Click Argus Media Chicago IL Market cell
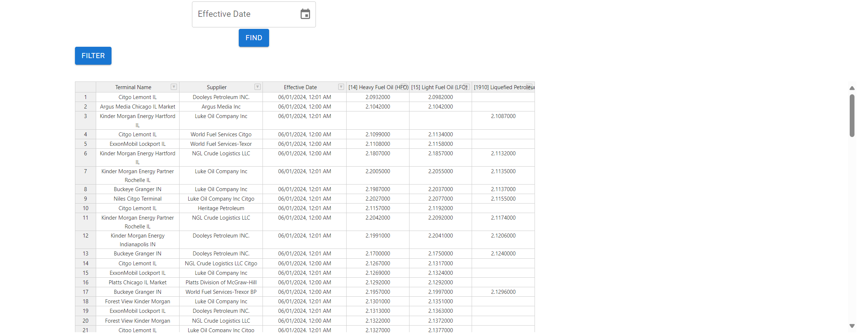 click(137, 107)
